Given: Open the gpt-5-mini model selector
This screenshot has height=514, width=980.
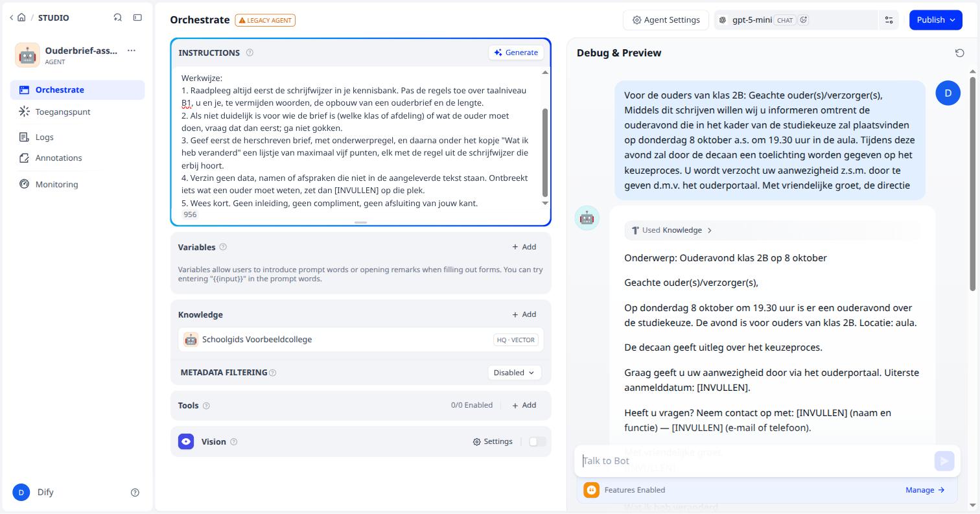Looking at the screenshot, I should tap(796, 20).
